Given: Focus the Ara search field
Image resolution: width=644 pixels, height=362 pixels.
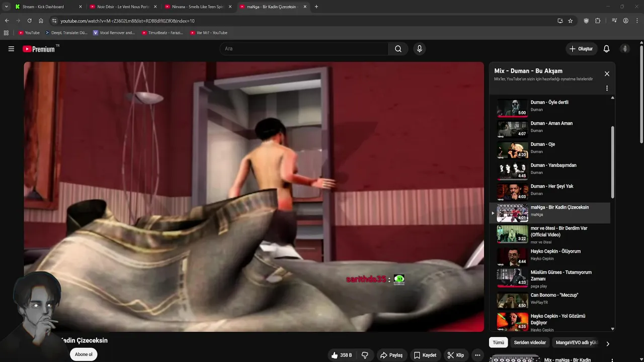Looking at the screenshot, I should (304, 49).
